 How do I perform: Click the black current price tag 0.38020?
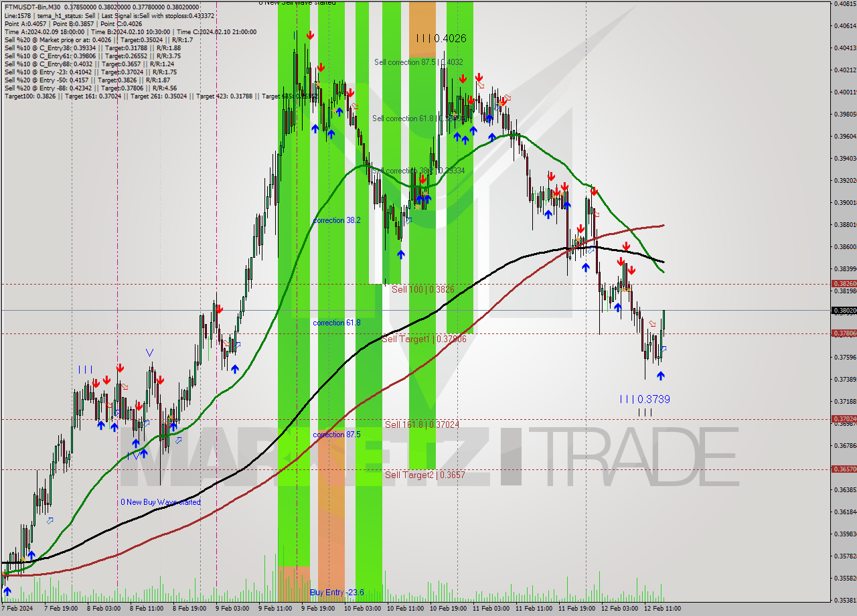tap(844, 310)
